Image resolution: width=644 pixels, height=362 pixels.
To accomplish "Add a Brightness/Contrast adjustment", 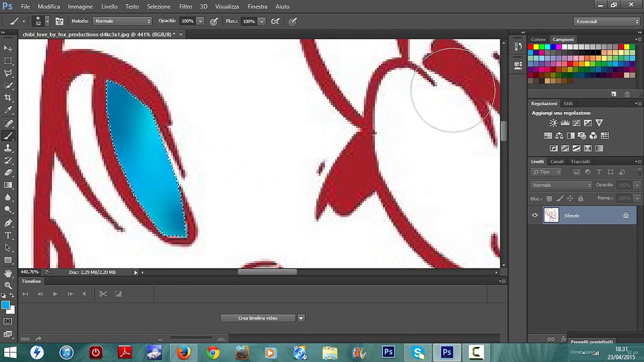I will (x=553, y=123).
